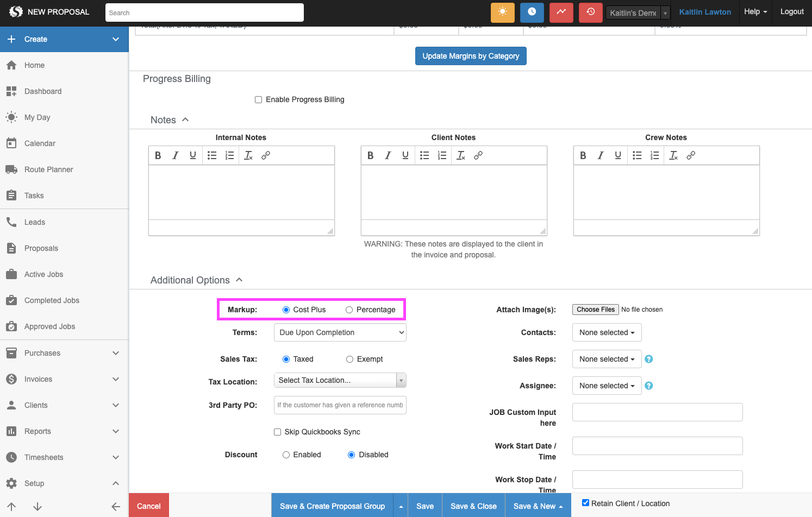Open the Terms dropdown
This screenshot has width=812, height=517.
tap(340, 332)
